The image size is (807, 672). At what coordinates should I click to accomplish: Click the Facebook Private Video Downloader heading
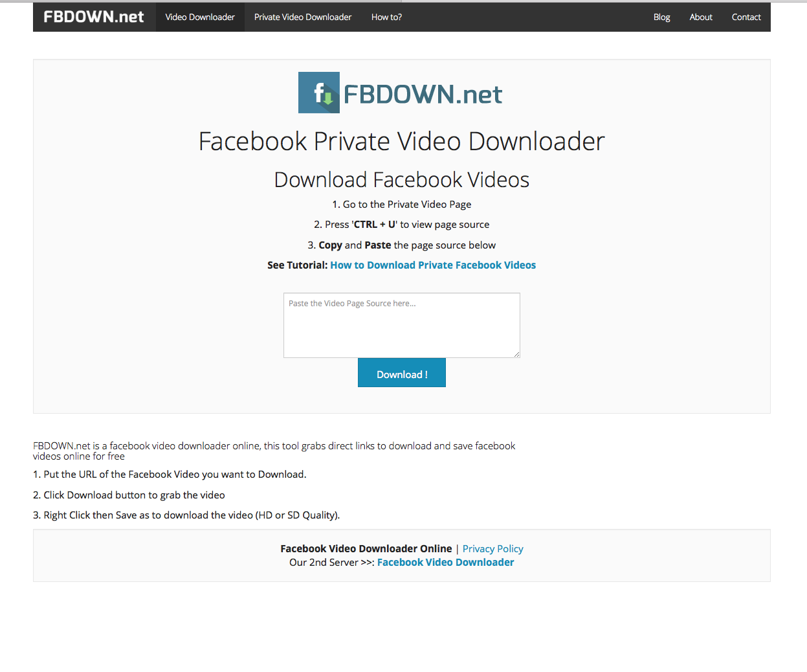tap(402, 141)
